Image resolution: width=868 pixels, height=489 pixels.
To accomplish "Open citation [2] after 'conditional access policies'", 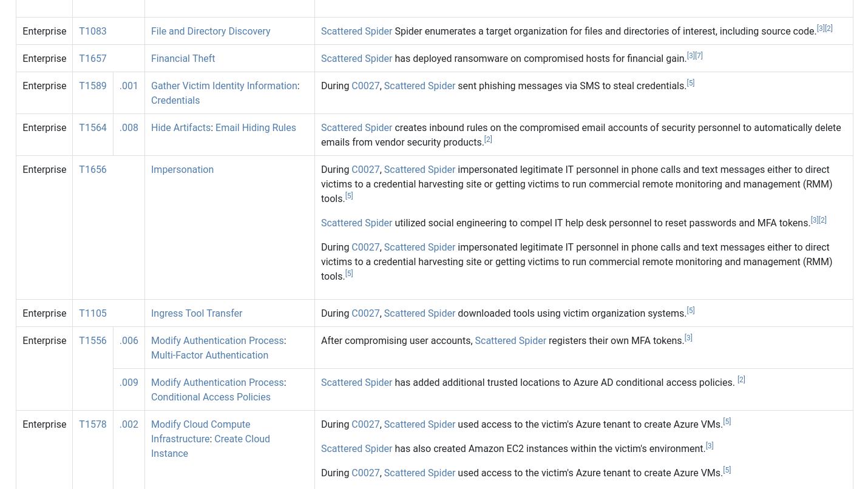I will click(x=741, y=380).
